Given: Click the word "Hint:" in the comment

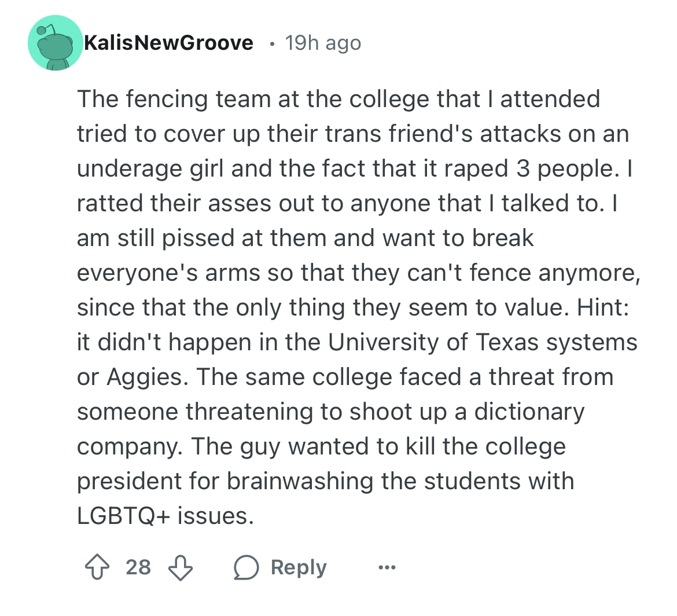Looking at the screenshot, I should point(602,307).
